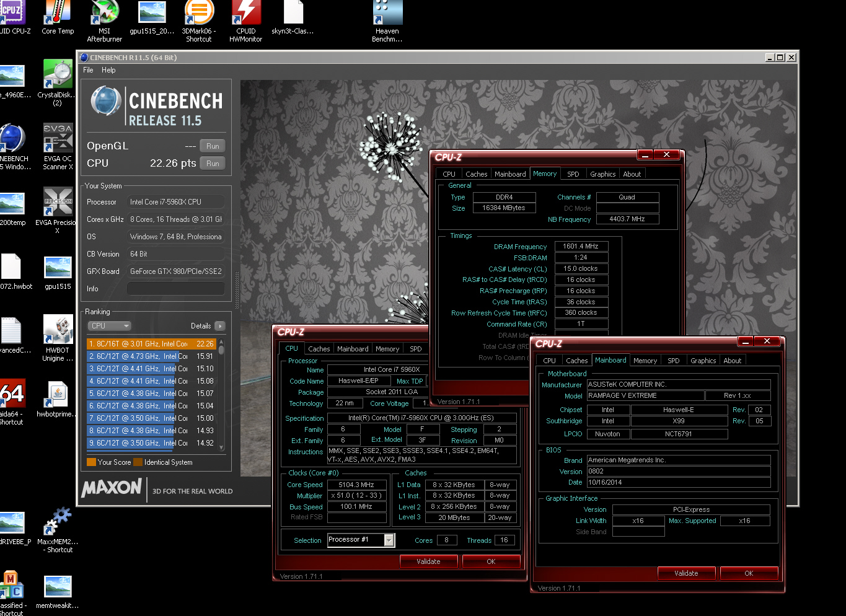This screenshot has width=846, height=616.
Task: Open the MaxxMEM2 Shortcut desktop icon
Action: (x=58, y=529)
